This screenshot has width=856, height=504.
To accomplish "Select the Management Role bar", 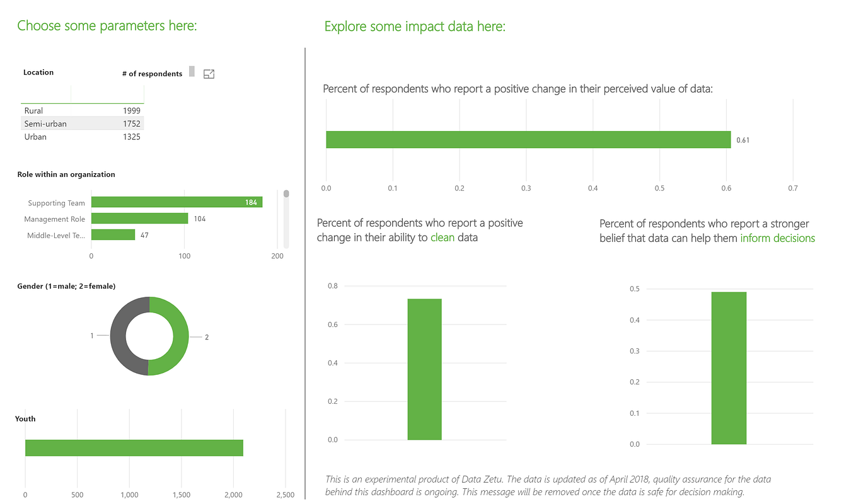I will pos(139,219).
